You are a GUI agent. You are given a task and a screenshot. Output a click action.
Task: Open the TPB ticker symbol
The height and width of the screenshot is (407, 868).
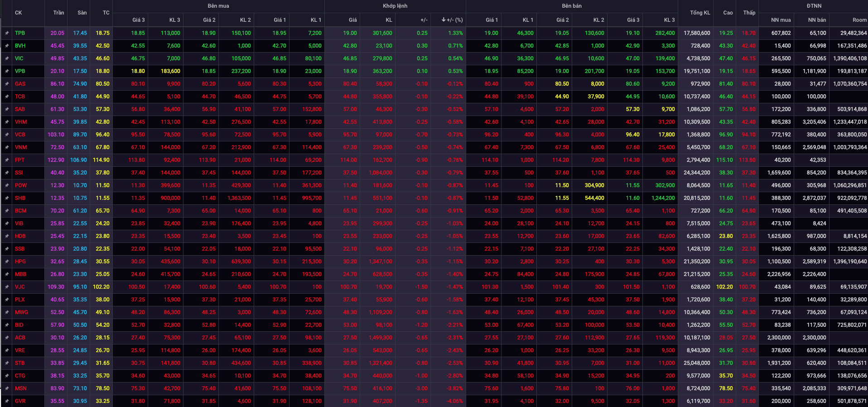point(20,33)
